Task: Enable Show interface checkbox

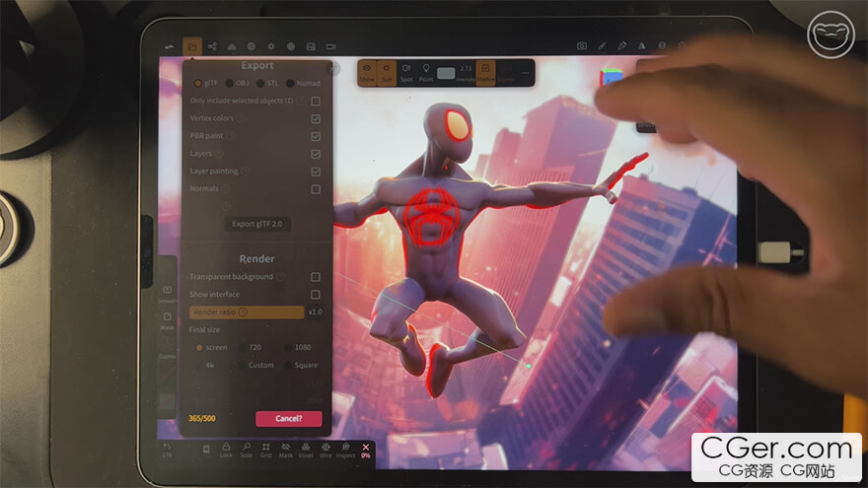Action: click(x=315, y=295)
